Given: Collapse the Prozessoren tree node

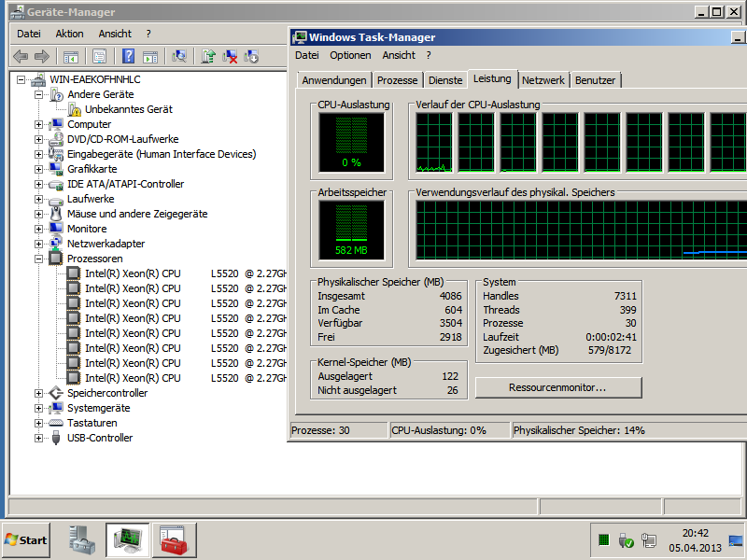Looking at the screenshot, I should point(38,259).
